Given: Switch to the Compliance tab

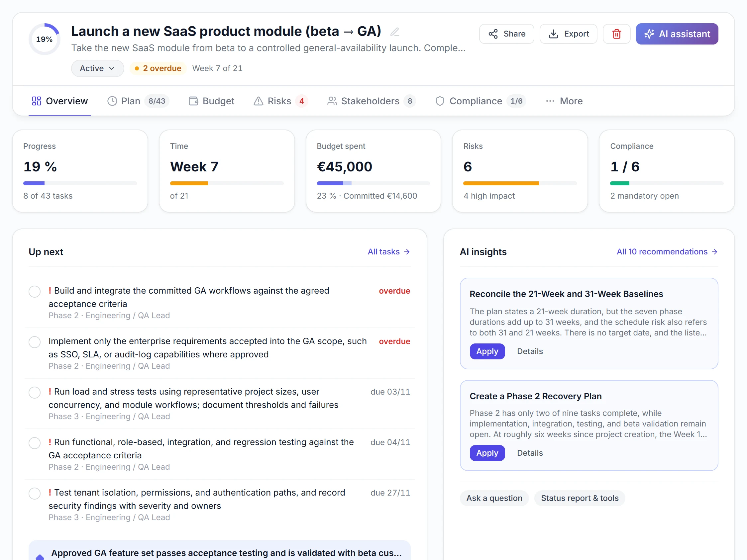Looking at the screenshot, I should (480, 101).
